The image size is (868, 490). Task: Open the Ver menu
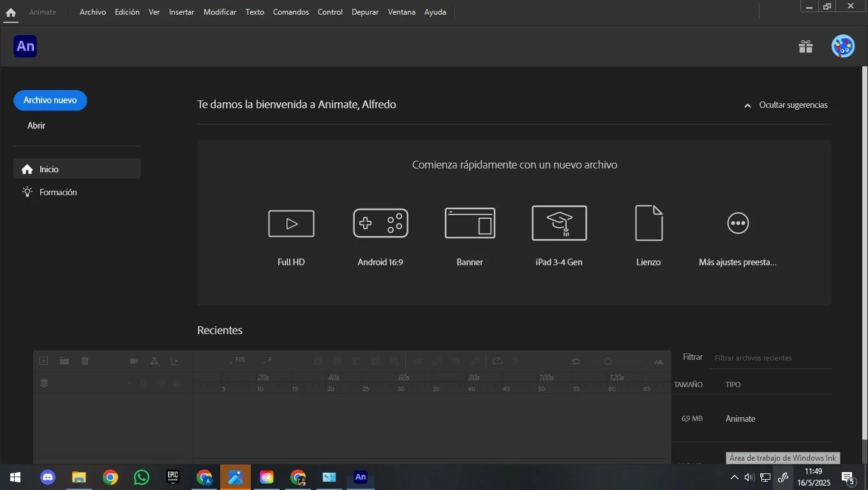point(154,12)
